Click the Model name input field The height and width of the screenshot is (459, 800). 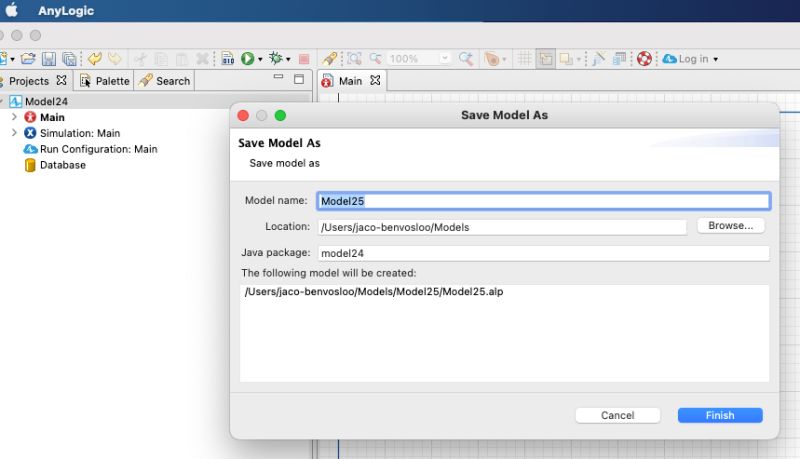(543, 201)
